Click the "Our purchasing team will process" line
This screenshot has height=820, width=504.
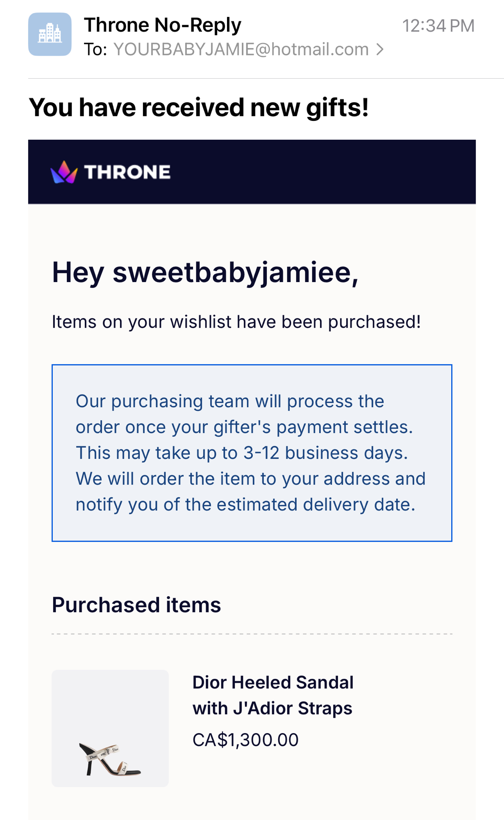click(230, 401)
